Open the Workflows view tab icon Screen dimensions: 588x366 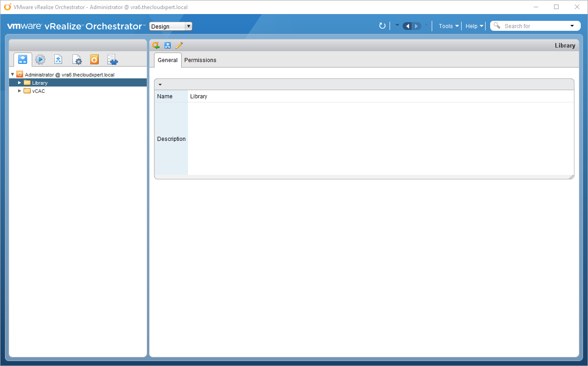click(x=23, y=59)
